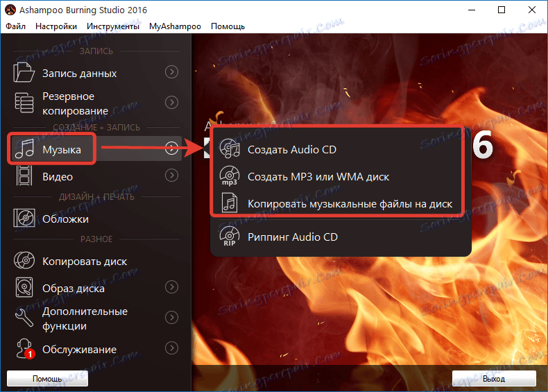Expand the Музыка submenu arrow
548x392 pixels.
[x=171, y=148]
